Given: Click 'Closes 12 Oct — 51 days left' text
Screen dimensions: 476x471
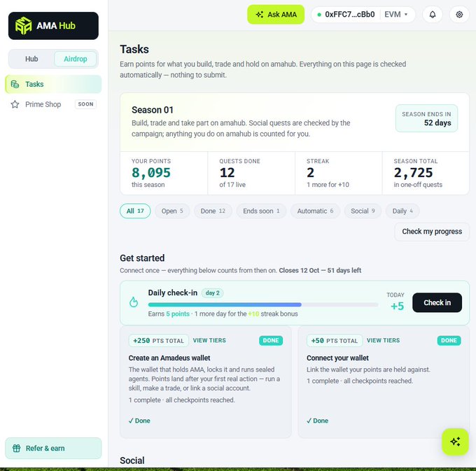Looking at the screenshot, I should (x=320, y=270).
